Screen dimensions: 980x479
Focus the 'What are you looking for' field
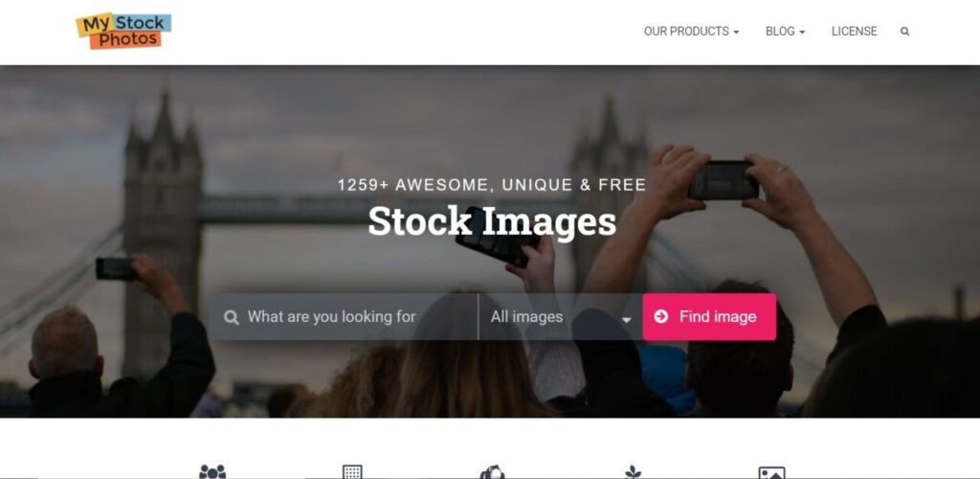[x=344, y=317]
